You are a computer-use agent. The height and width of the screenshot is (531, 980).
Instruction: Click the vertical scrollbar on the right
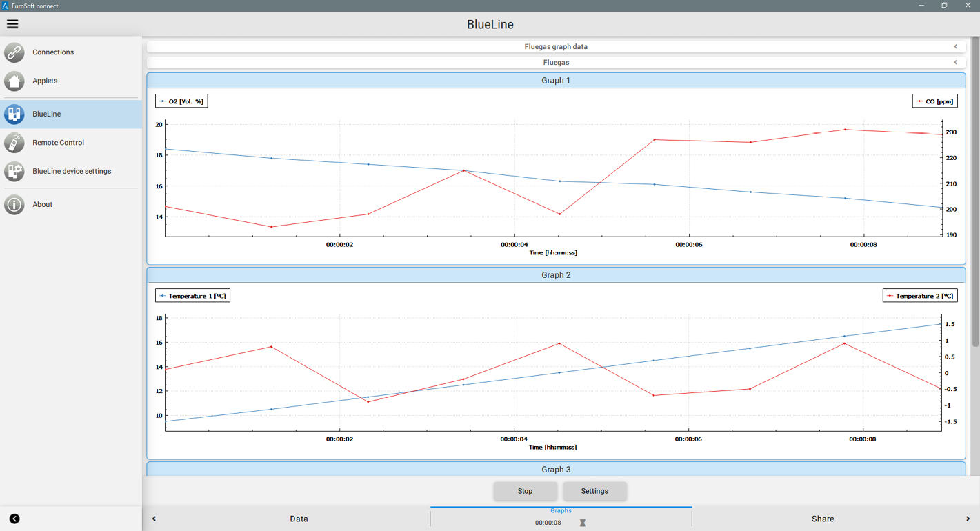pyautogui.click(x=975, y=193)
